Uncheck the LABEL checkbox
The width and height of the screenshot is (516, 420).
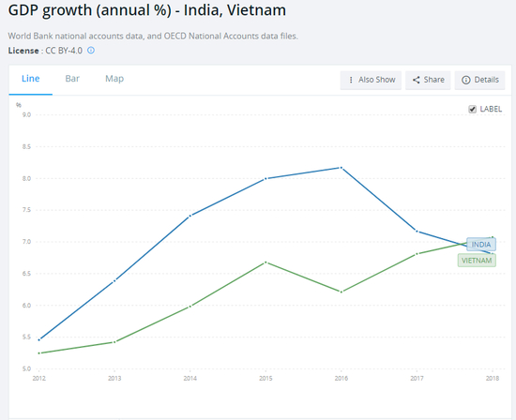tap(472, 109)
